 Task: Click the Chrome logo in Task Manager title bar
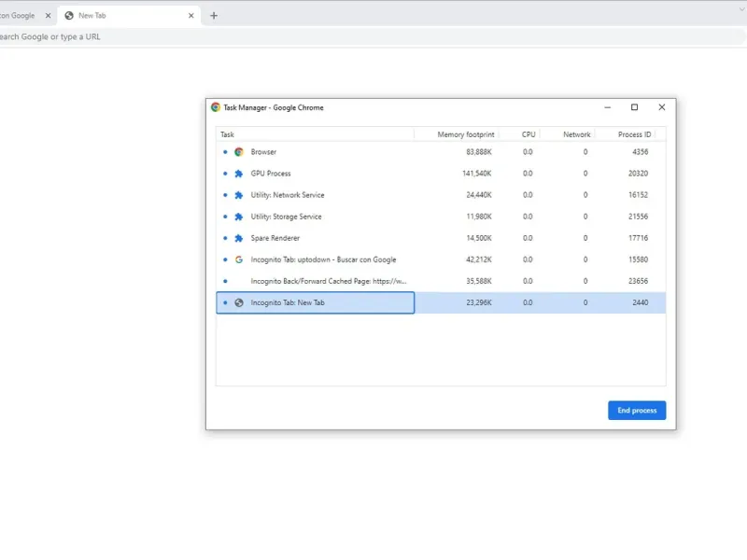pos(216,107)
